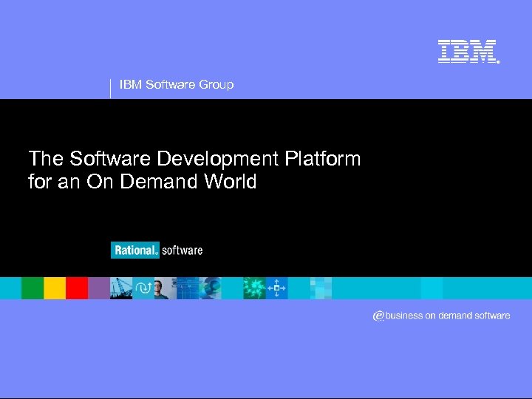Click the green square in the strip
Screen dimensions: 532x399
33,288
